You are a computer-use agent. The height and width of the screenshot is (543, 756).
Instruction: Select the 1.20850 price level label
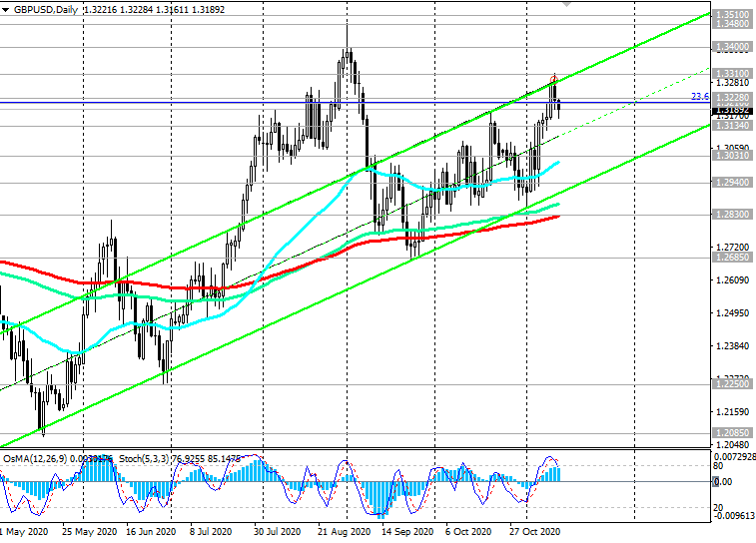732,432
